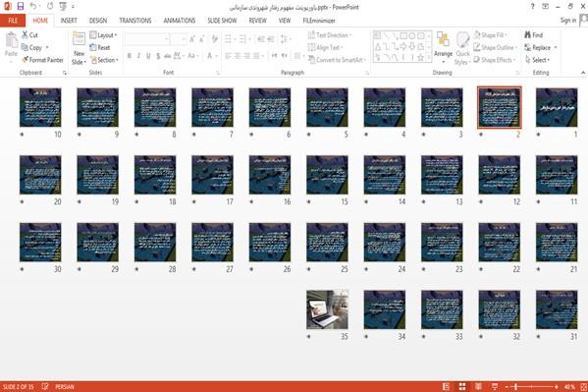Expand the Text Direction dropdown
The image size is (588, 392).
click(330, 35)
